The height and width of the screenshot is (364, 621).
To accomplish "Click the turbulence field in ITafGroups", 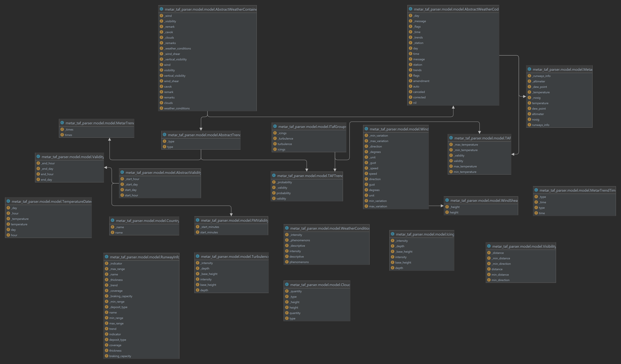I will pos(285,144).
